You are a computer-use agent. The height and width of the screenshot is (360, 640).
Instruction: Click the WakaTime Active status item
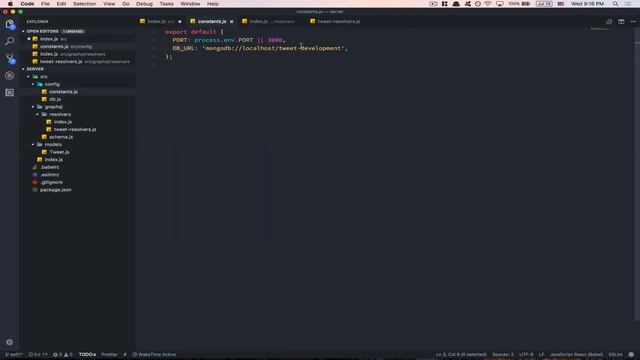pyautogui.click(x=154, y=355)
